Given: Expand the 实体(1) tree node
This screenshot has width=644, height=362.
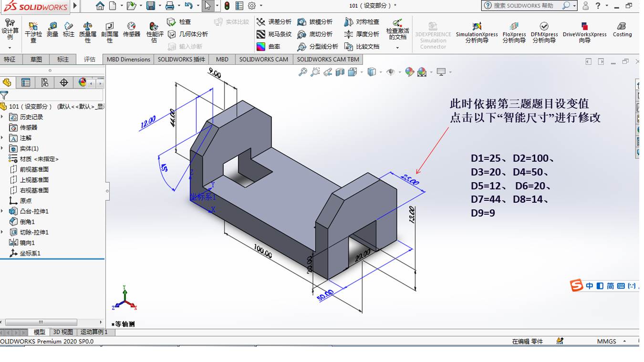Looking at the screenshot, I should (2, 148).
